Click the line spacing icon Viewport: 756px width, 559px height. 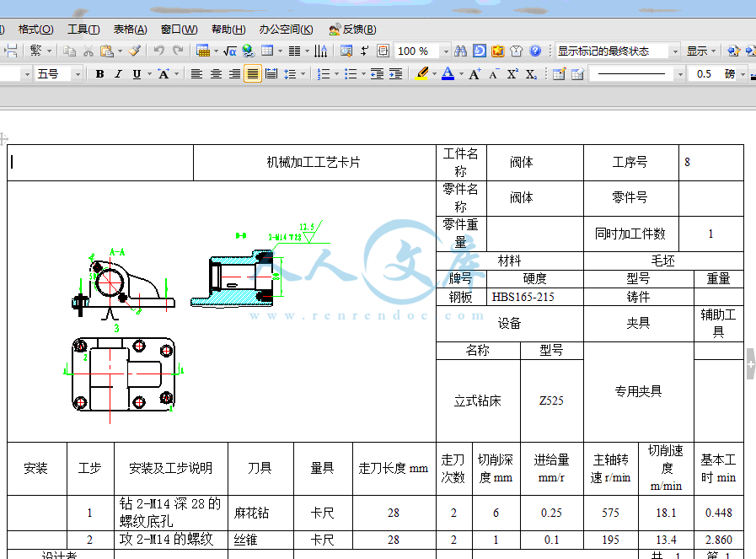(x=290, y=74)
